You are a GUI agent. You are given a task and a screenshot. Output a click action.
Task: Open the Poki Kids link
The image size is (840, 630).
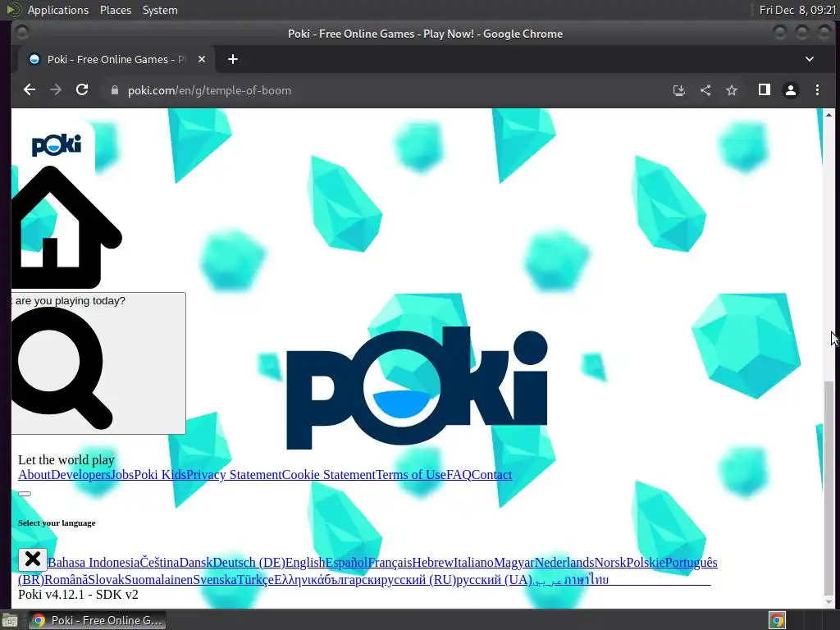coord(160,475)
